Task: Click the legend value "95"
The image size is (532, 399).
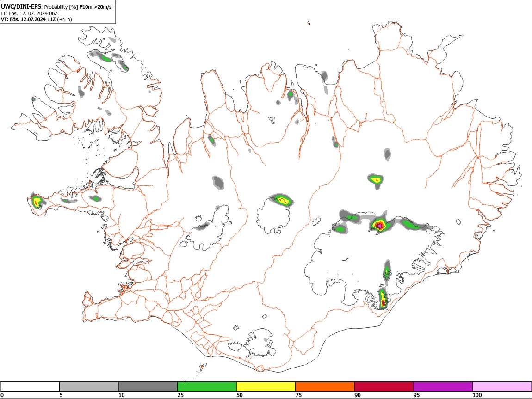Action: click(x=417, y=395)
